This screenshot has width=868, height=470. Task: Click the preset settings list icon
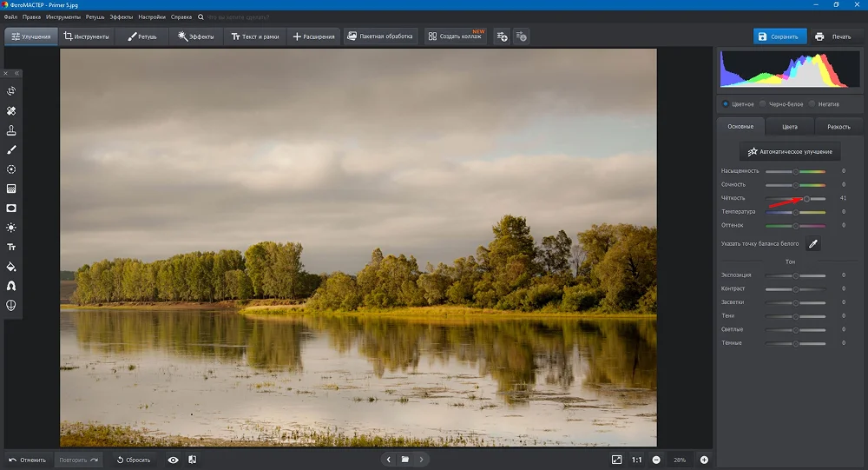[521, 36]
